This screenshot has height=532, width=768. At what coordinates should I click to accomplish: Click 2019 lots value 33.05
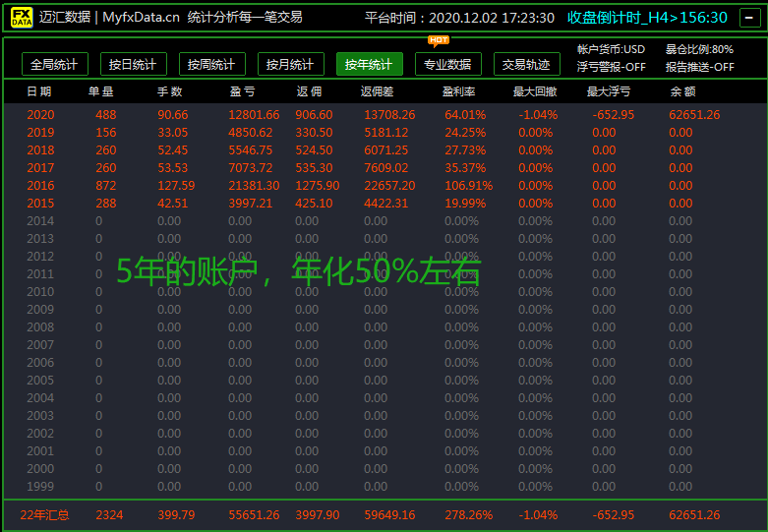[x=172, y=133]
